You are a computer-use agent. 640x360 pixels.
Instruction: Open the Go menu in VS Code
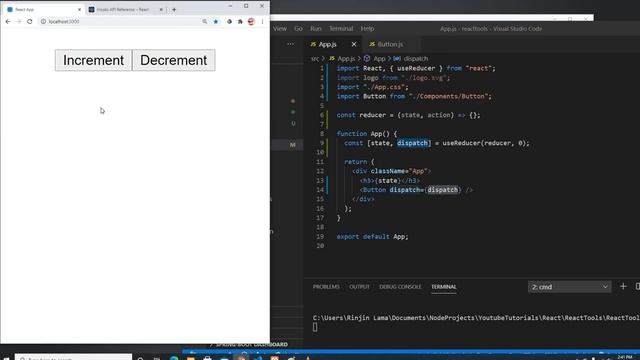tap(299, 29)
